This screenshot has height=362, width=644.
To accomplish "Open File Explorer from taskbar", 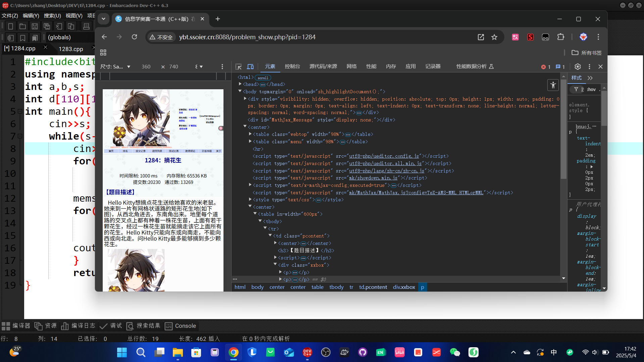I will 178,352.
